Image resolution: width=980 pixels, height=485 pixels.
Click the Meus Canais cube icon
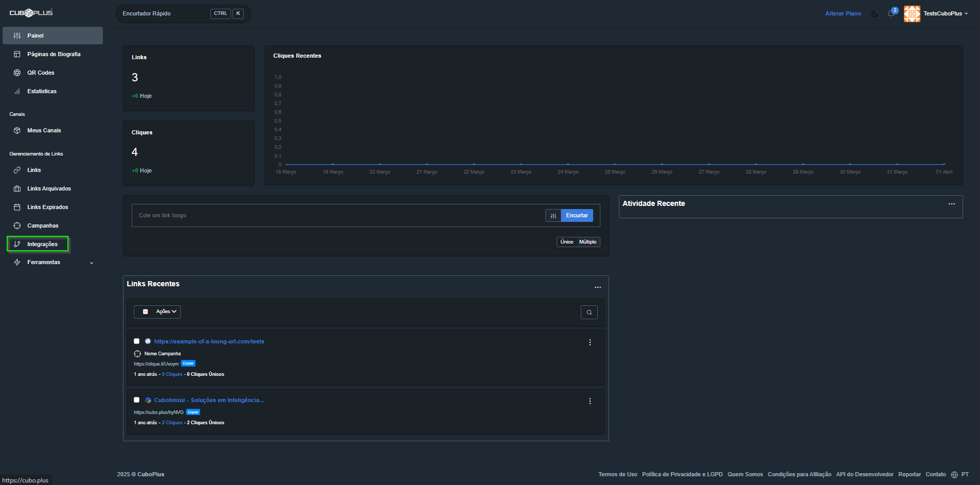point(17,130)
